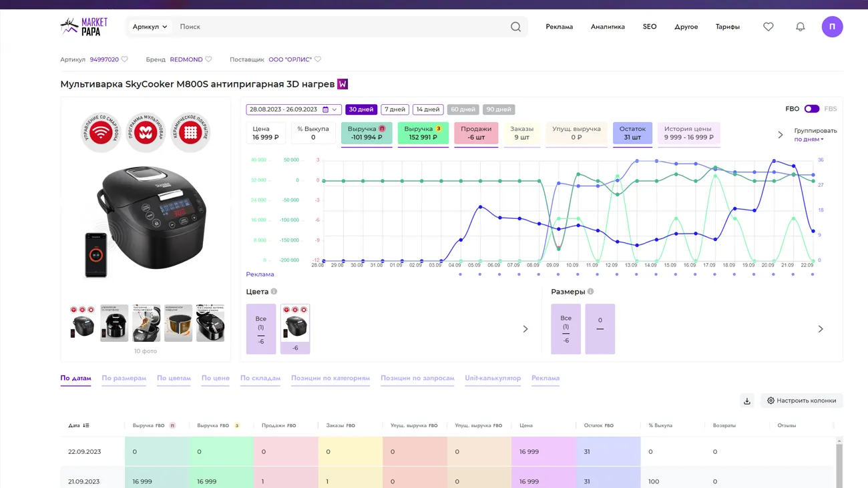
Task: Add article 94997020 to favorites
Action: click(125, 59)
